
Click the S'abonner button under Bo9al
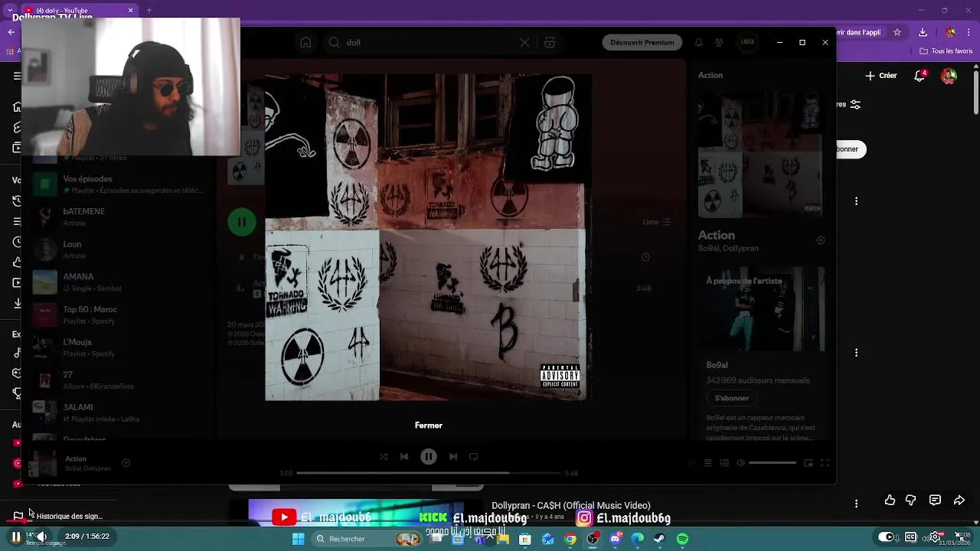point(732,398)
